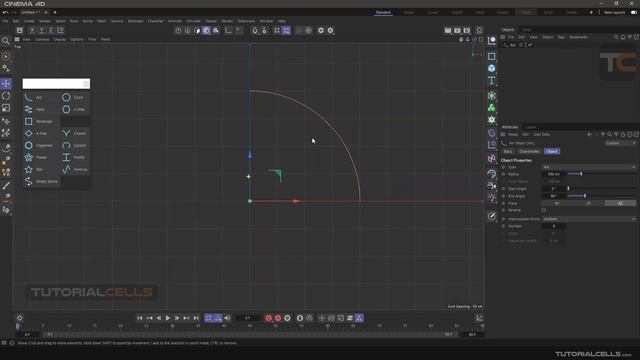Open the Cube primitives palette icon
The width and height of the screenshot is (640, 360).
tap(491, 68)
